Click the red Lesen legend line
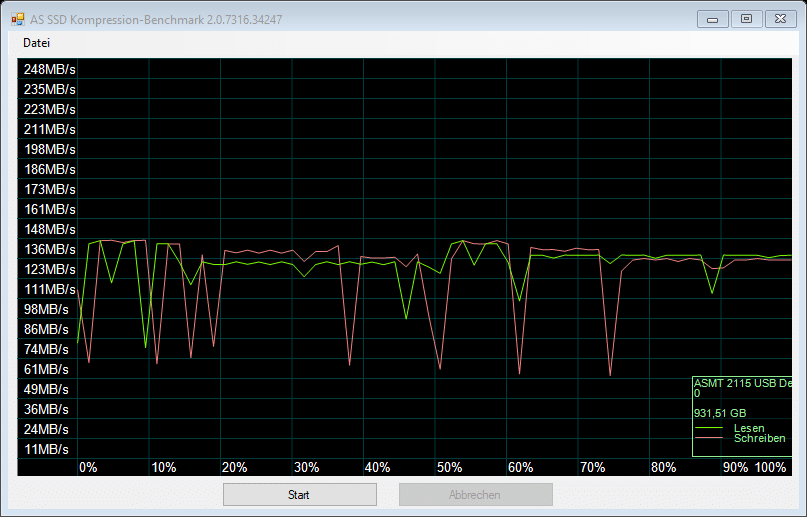807x517 pixels. (x=713, y=429)
